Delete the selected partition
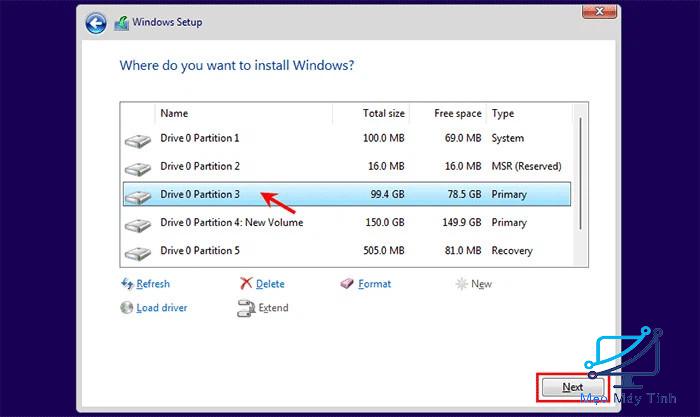The height and width of the screenshot is (417, 700). (x=270, y=284)
